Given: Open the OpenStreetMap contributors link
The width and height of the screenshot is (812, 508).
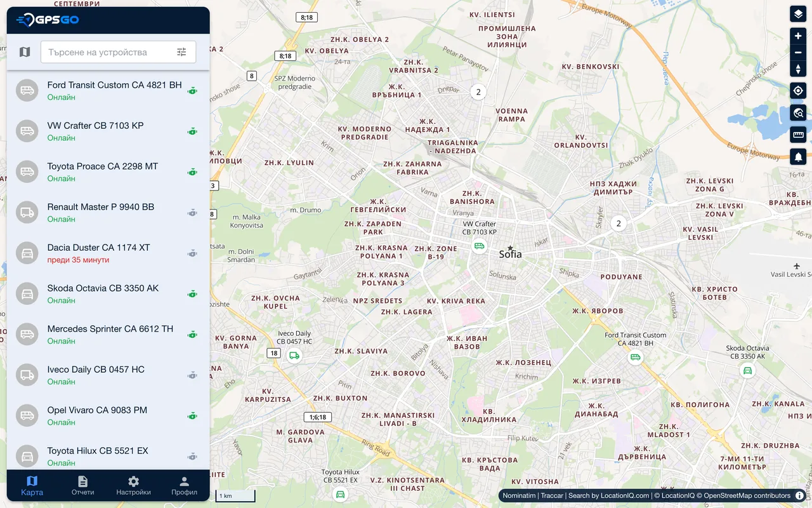Looking at the screenshot, I should coord(747,495).
